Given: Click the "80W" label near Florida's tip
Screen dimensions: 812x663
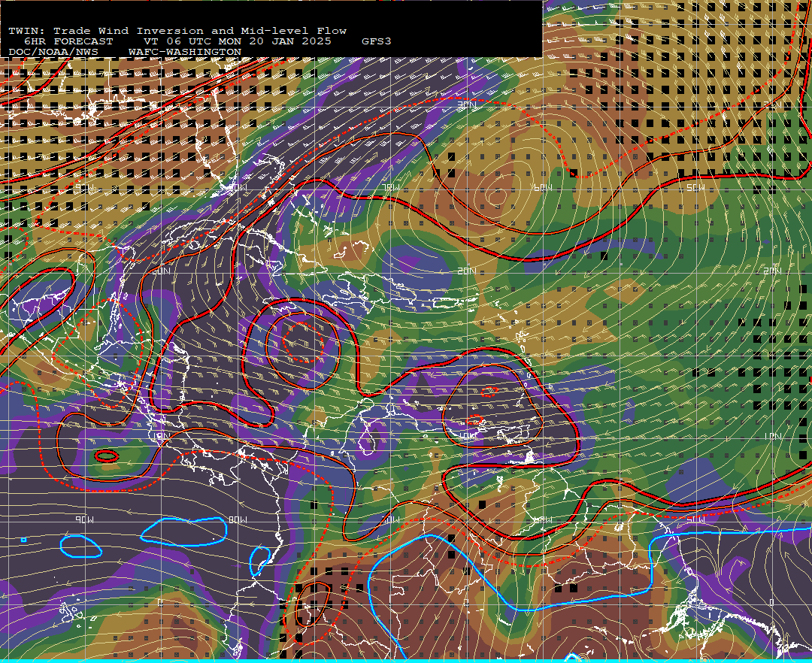Looking at the screenshot, I should point(238,188).
